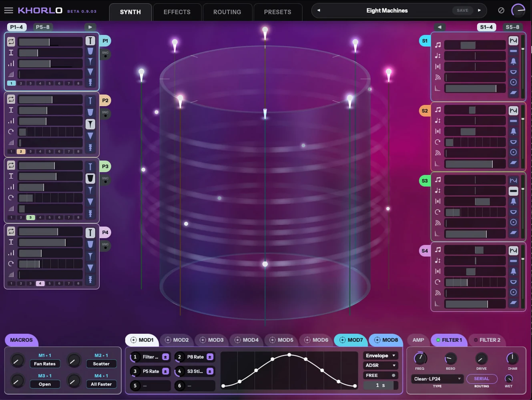Select step 5 in P1 number row
Image resolution: width=532 pixels, height=400 pixels.
point(50,83)
